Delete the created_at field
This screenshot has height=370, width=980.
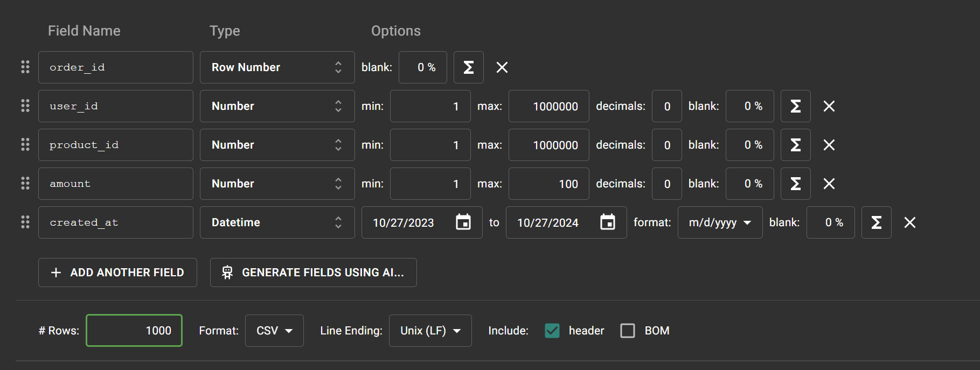(910, 222)
